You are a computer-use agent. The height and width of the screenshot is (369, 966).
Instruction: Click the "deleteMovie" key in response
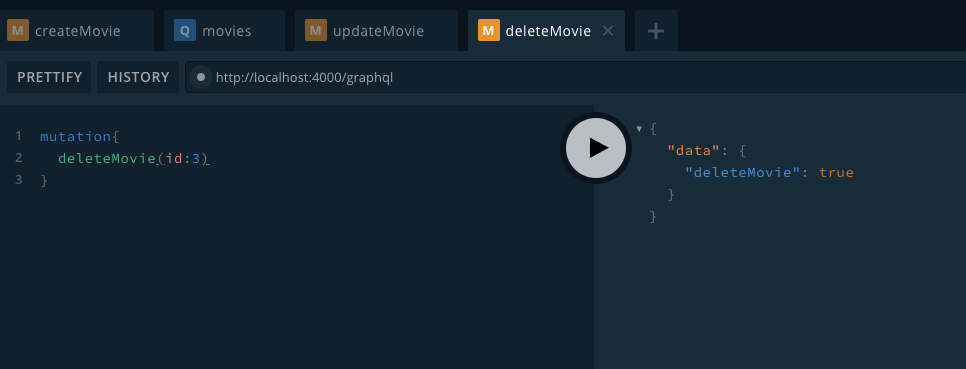coord(742,172)
